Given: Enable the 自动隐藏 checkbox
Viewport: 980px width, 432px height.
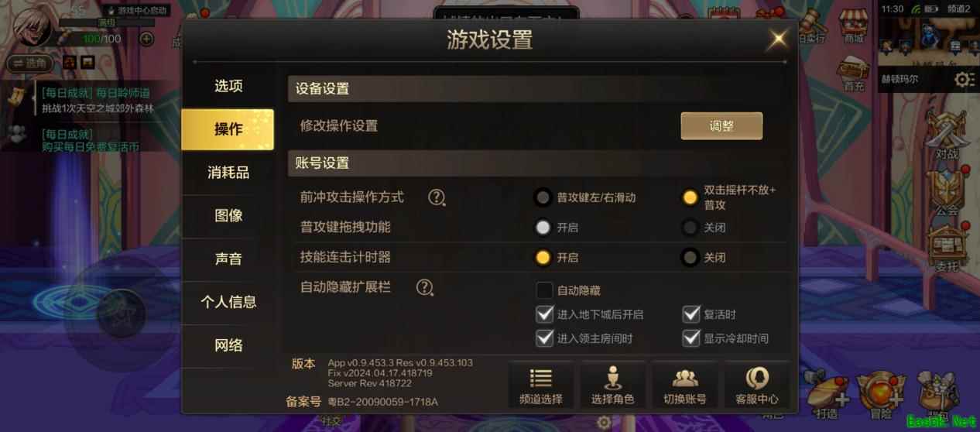Looking at the screenshot, I should coord(545,290).
